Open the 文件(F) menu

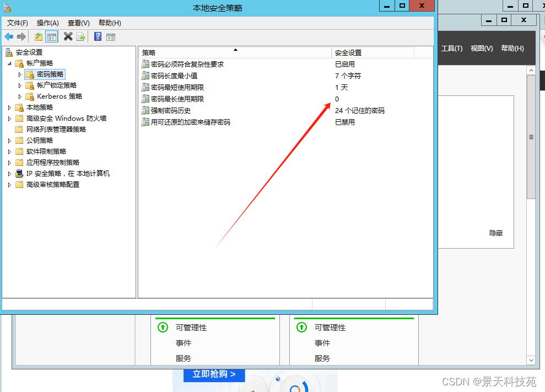(x=18, y=23)
